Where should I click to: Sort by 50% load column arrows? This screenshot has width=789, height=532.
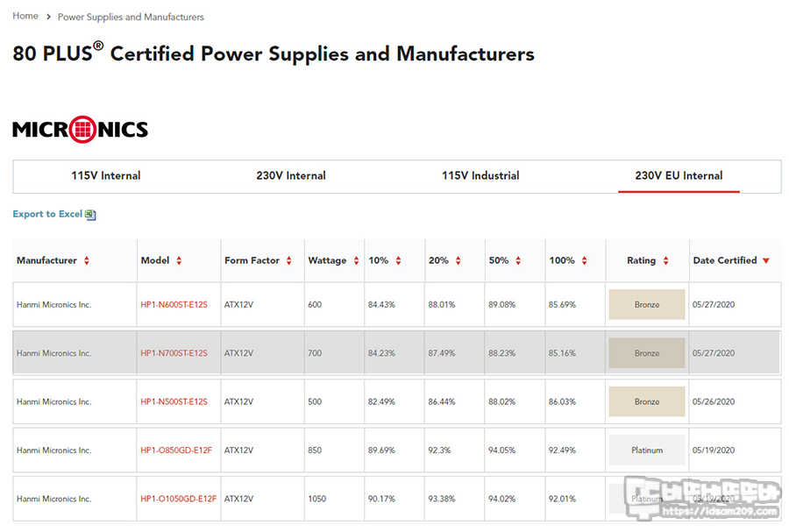coord(518,260)
